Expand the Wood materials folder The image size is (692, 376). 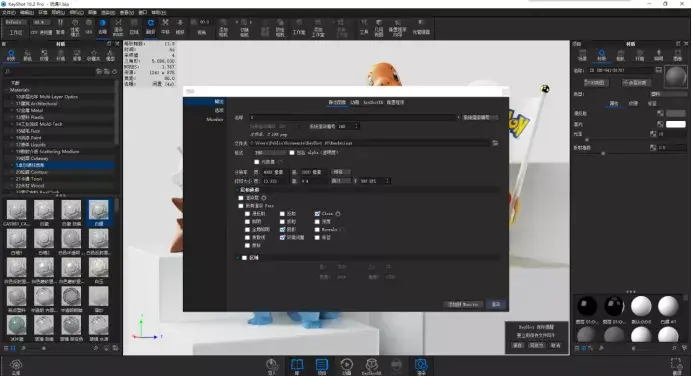coord(12,186)
